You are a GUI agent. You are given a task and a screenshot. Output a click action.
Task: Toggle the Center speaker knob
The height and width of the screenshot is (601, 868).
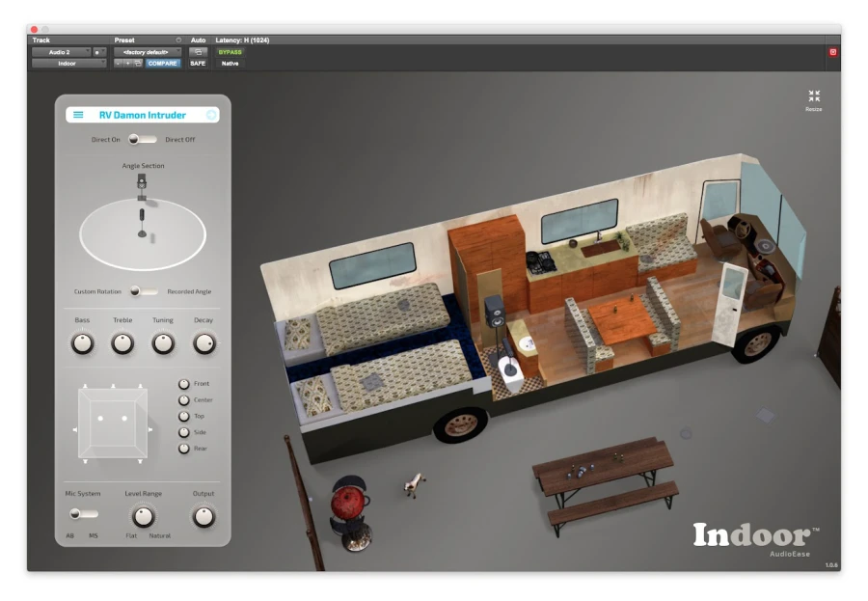point(184,400)
